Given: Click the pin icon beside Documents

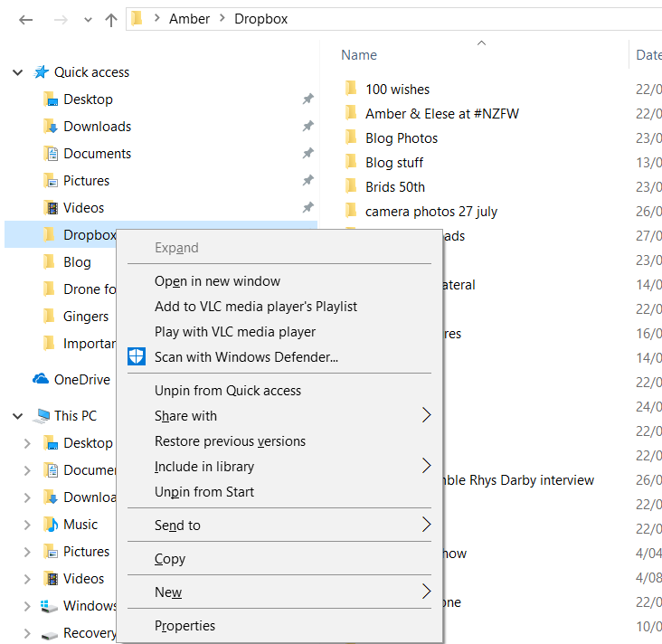Looking at the screenshot, I should click(x=307, y=153).
